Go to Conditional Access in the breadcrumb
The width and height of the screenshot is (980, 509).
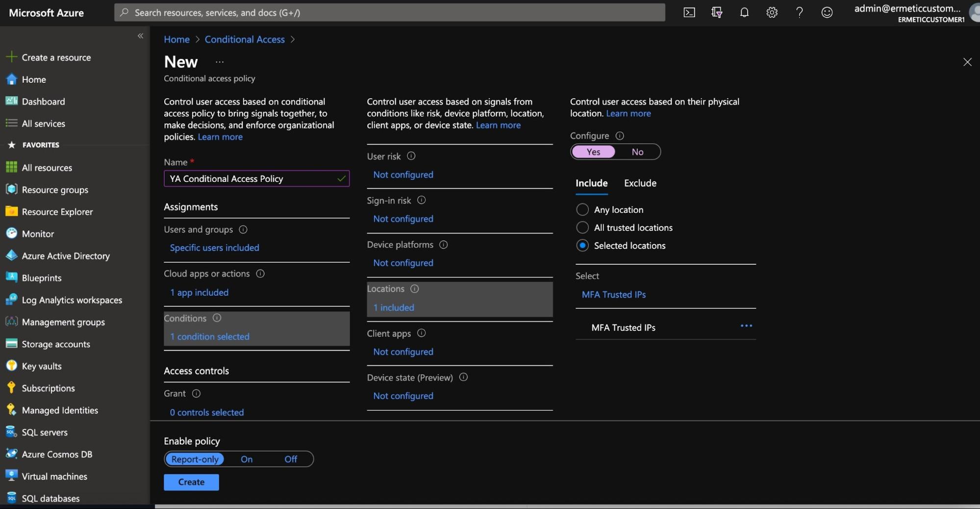[245, 39]
